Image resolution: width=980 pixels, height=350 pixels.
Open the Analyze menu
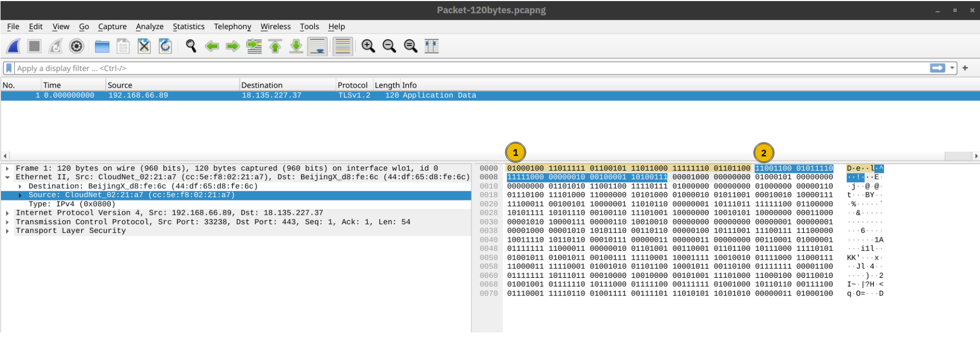click(150, 27)
